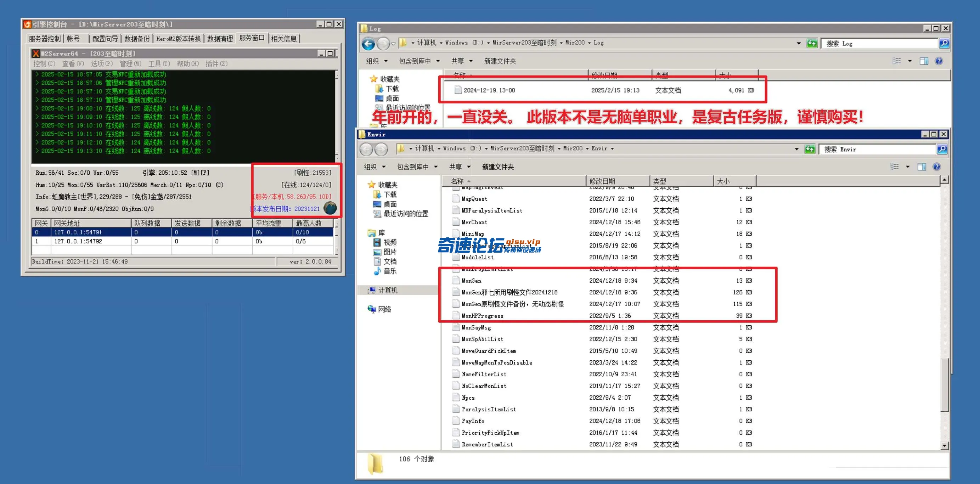Click search magnifier icon in Log window
The height and width of the screenshot is (484, 980).
(x=944, y=43)
